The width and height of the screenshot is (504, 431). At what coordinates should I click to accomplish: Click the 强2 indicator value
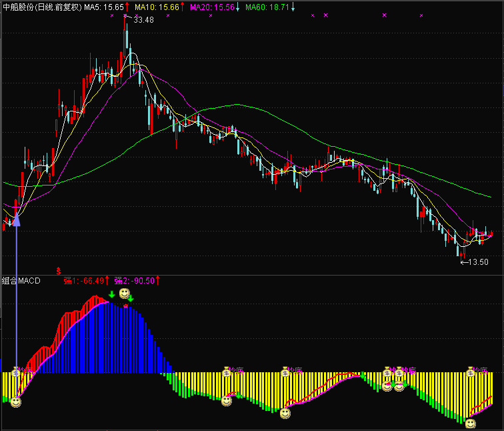[136, 281]
